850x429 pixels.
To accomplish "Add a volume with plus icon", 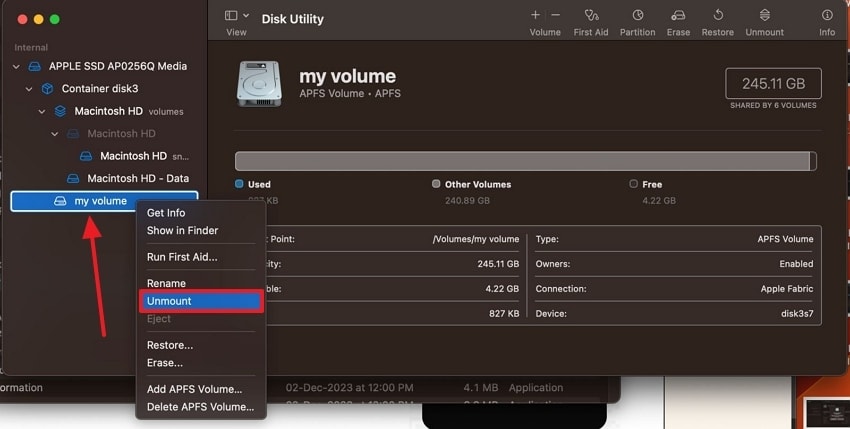I will pos(535,15).
